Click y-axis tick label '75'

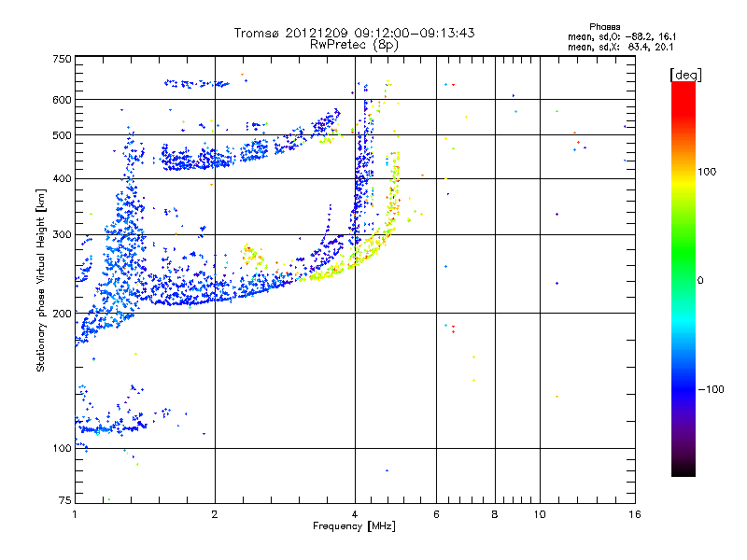[x=65, y=500]
